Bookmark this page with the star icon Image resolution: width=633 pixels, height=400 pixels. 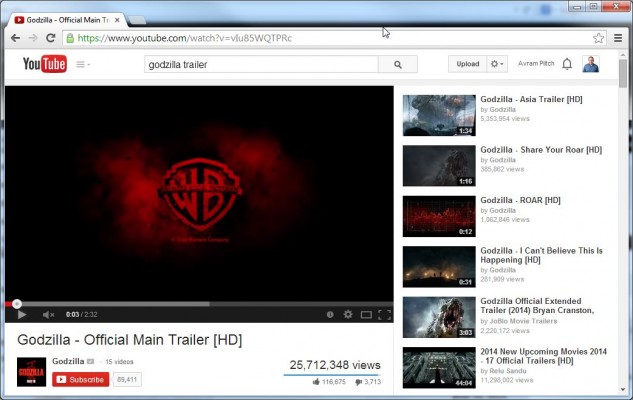(x=598, y=38)
